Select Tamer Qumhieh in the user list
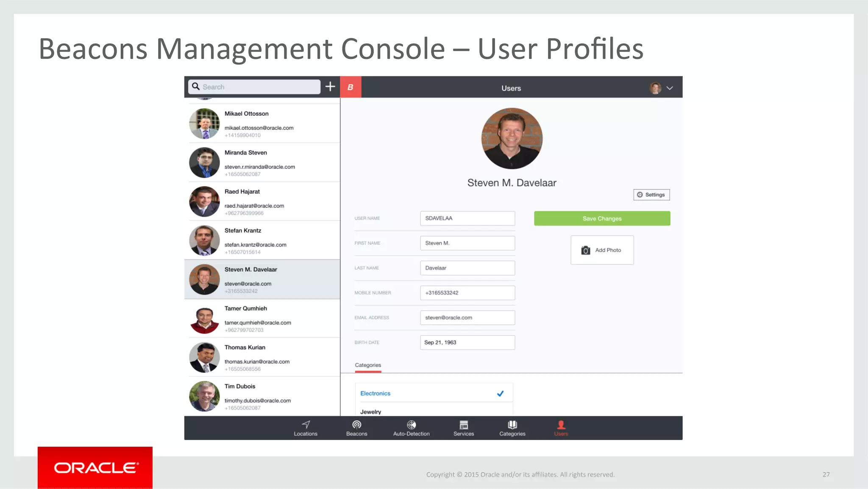This screenshot has width=868, height=489. [x=262, y=319]
